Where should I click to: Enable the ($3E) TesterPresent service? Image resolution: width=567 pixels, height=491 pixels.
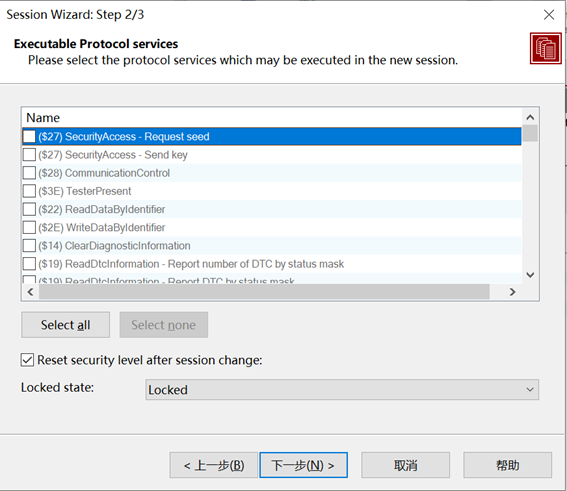pyautogui.click(x=29, y=191)
